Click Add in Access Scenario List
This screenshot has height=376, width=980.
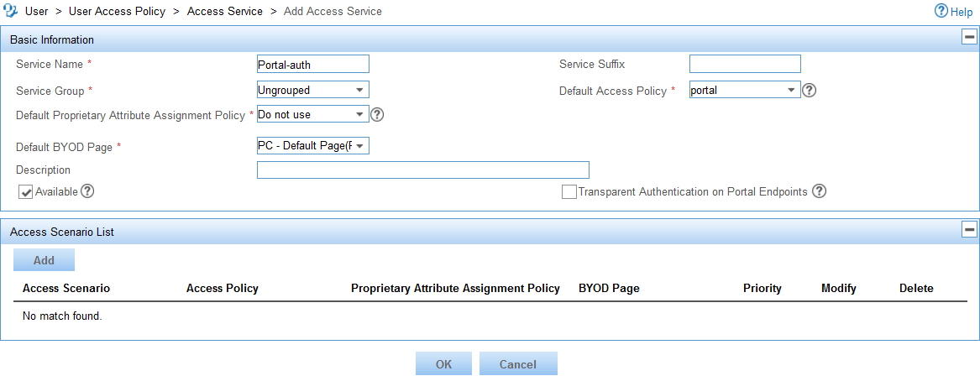click(x=44, y=260)
